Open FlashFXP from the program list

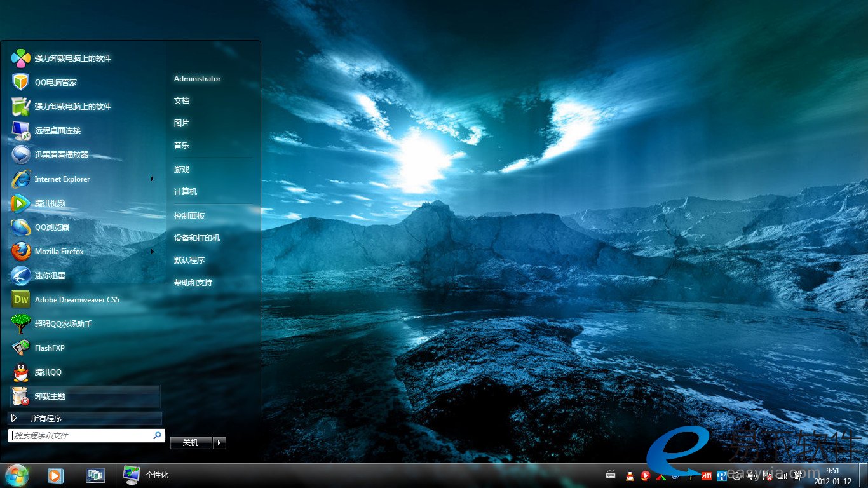point(50,348)
